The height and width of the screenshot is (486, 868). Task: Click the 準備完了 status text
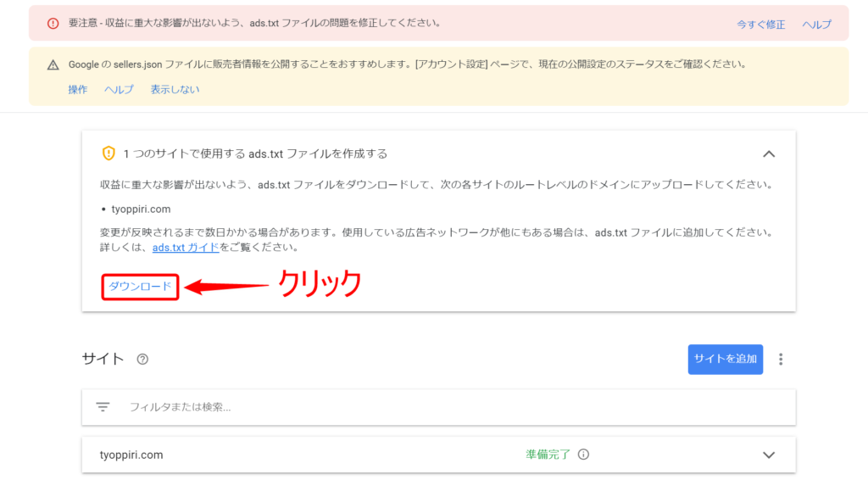tap(548, 455)
